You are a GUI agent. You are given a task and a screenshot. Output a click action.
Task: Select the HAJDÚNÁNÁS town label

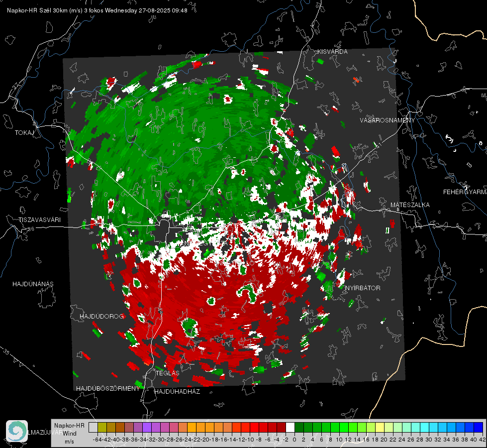(33, 284)
